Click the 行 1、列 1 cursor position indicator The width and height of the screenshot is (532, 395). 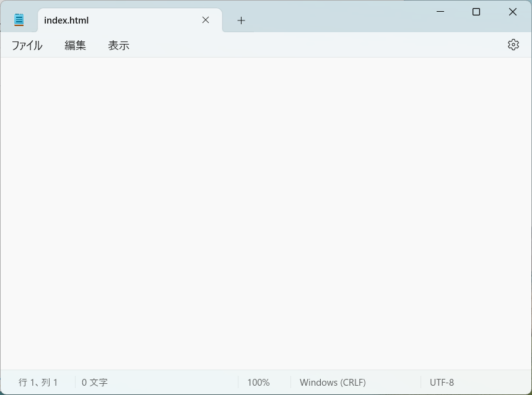(x=38, y=382)
